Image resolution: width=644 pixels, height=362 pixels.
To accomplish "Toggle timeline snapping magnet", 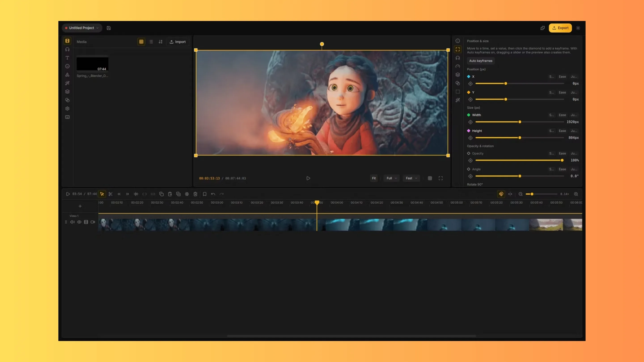I will click(x=501, y=194).
